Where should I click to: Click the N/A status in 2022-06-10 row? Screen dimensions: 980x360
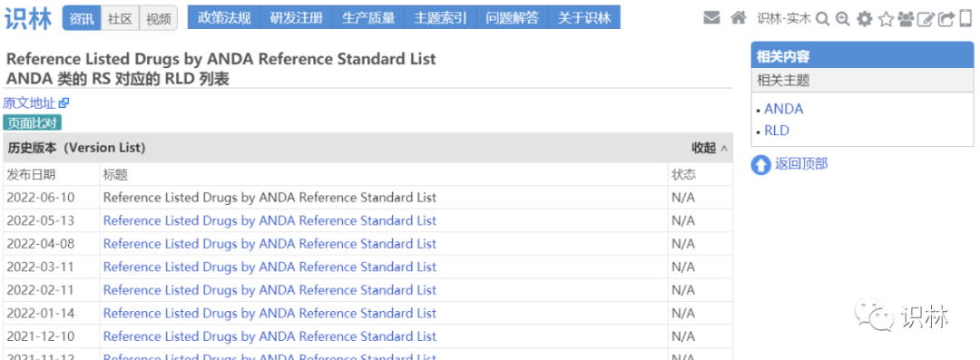pos(683,198)
